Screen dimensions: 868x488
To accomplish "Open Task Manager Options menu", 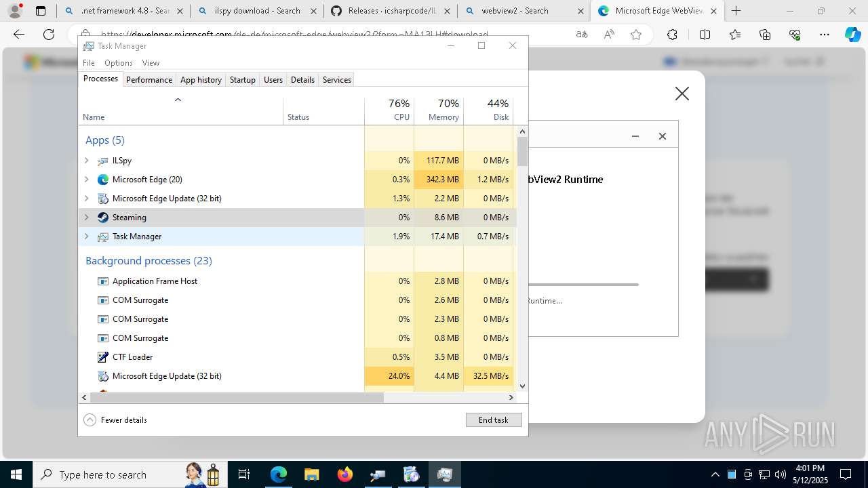I will (x=119, y=63).
